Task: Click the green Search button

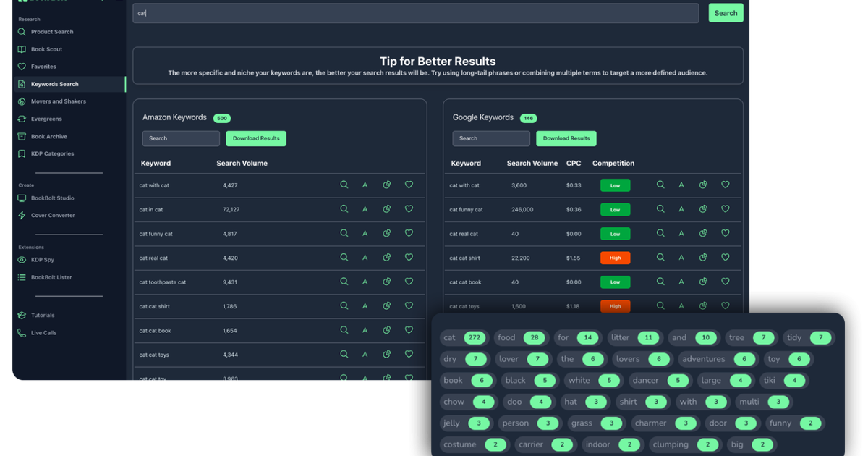Action: (726, 13)
